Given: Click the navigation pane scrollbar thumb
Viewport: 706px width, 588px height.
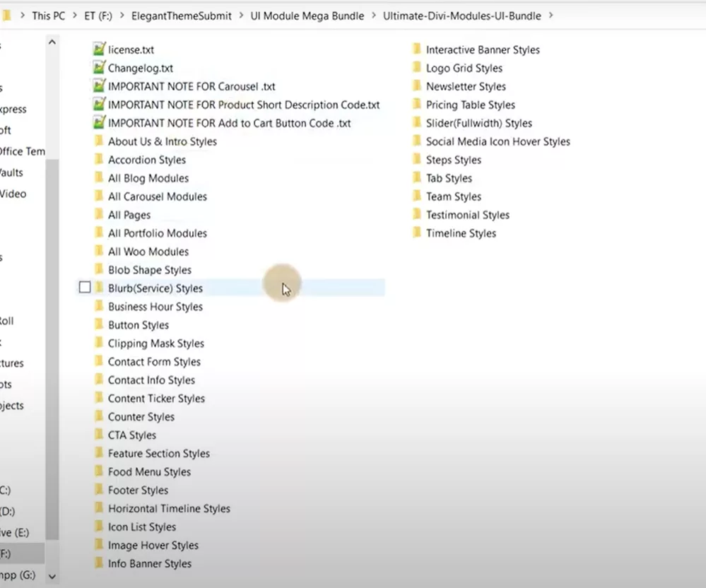Looking at the screenshot, I should pyautogui.click(x=52, y=349).
